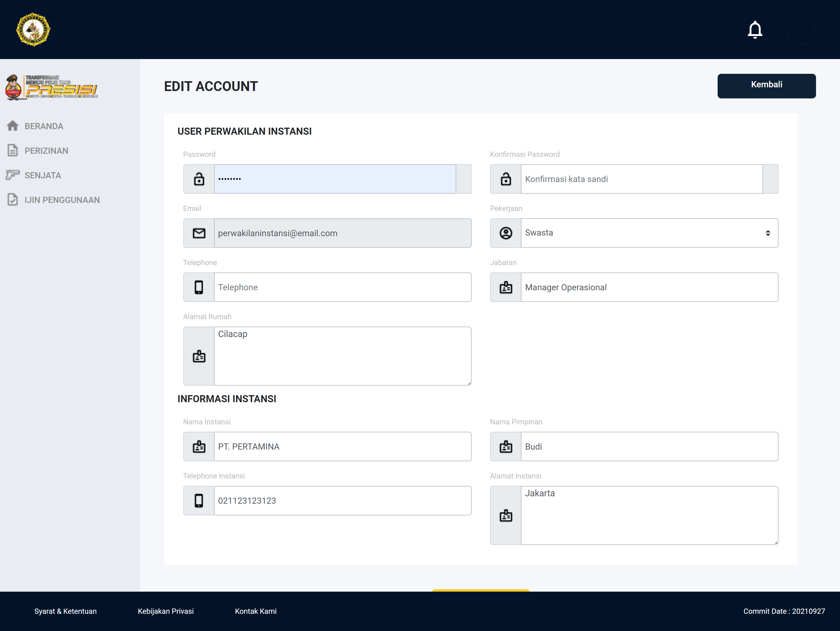Go to IJIN PENGGUNAAN in sidebar
Viewport: 840px width, 631px height.
[x=62, y=200]
